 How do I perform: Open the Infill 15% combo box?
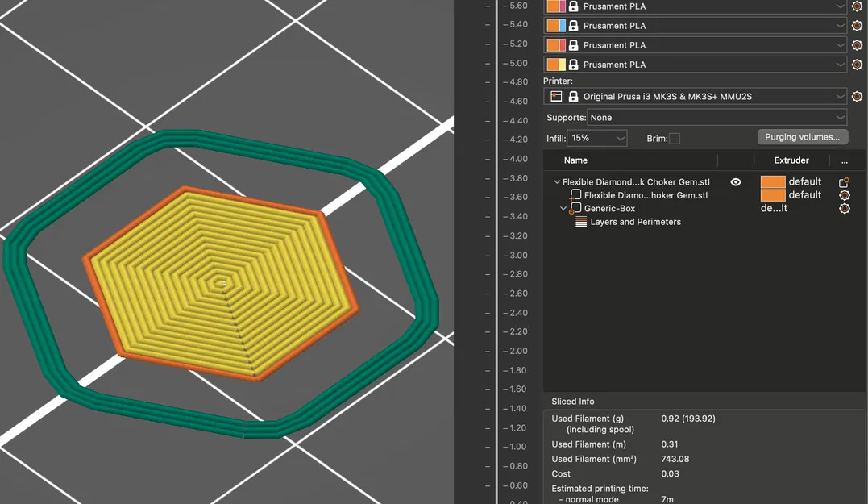(x=596, y=138)
